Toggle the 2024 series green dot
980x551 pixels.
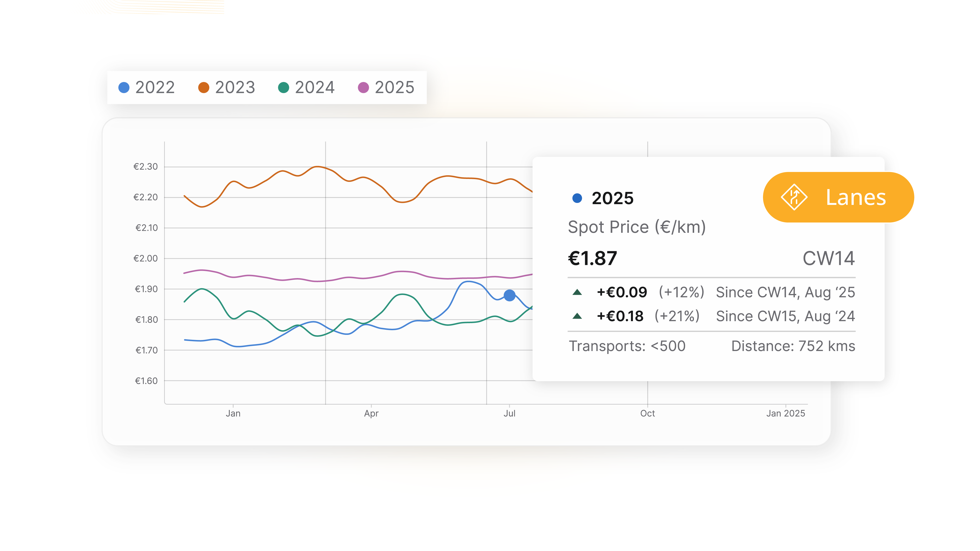(x=283, y=87)
